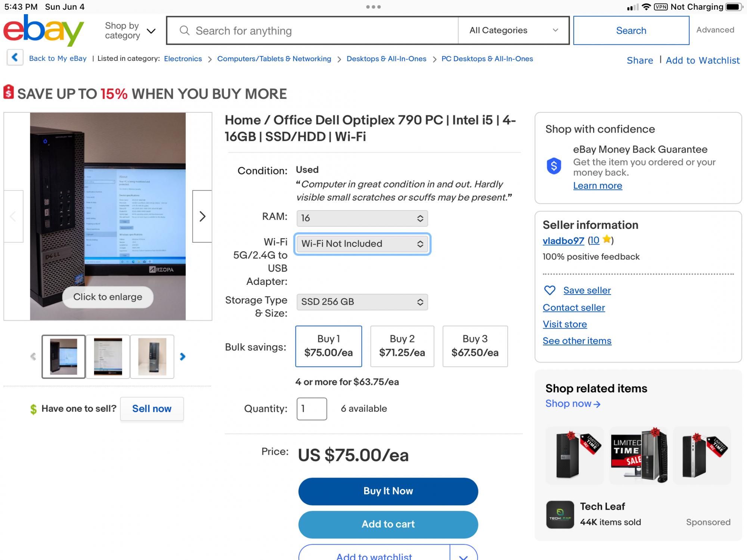Go to Electronics breadcrumb category
Screen dimensions: 747x560
coord(183,59)
